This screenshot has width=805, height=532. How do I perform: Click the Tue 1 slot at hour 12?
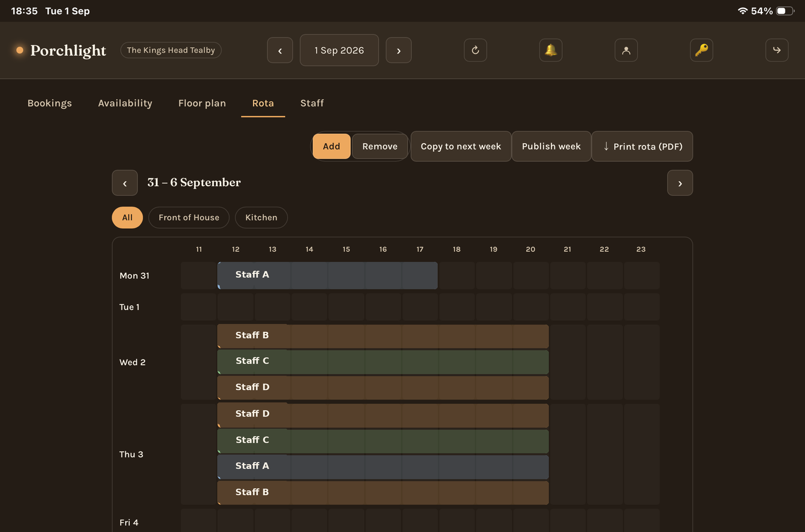click(236, 307)
